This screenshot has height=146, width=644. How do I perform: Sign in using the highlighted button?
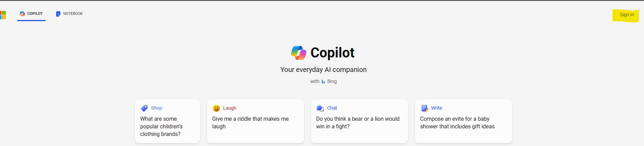coord(626,15)
